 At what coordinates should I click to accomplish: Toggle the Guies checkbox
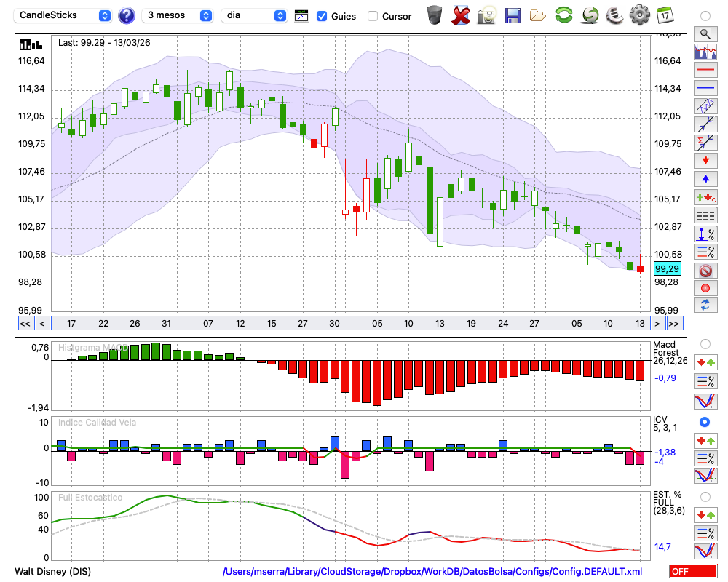tap(321, 16)
